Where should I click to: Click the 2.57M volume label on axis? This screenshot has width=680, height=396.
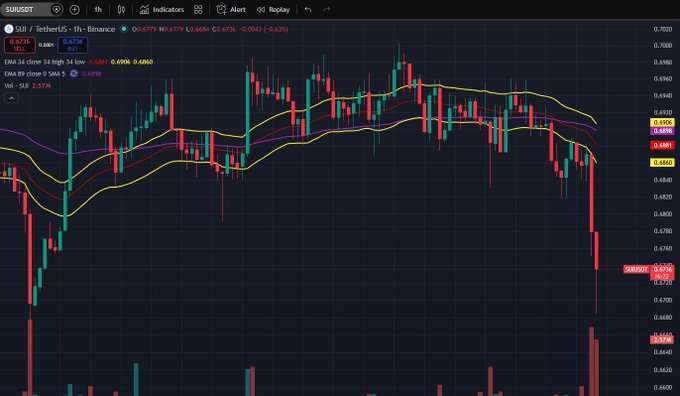(x=662, y=339)
